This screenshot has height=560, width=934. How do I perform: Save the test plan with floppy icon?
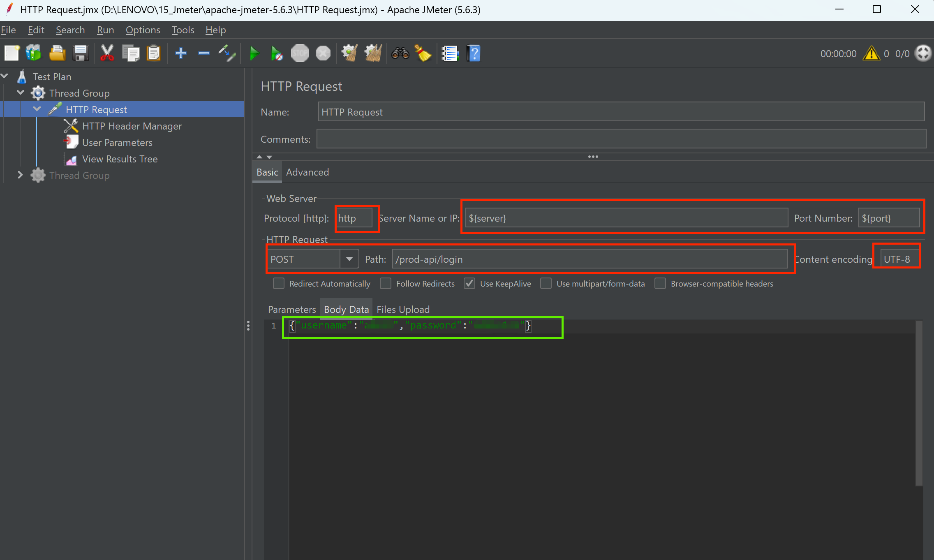[81, 53]
